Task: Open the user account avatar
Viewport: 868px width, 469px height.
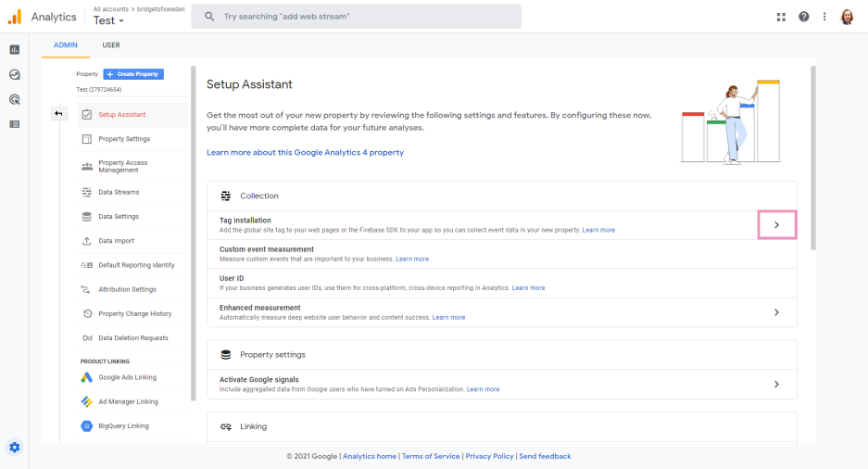Action: [x=847, y=17]
